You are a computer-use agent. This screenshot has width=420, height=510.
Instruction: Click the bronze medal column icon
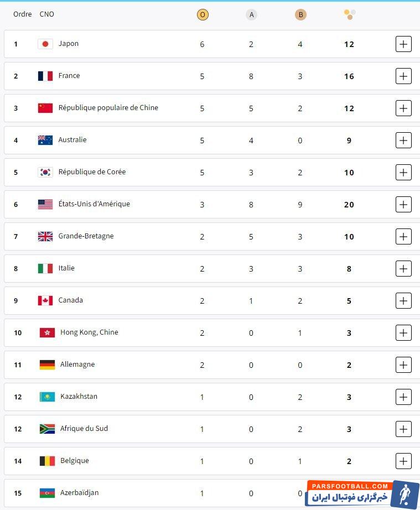300,15
